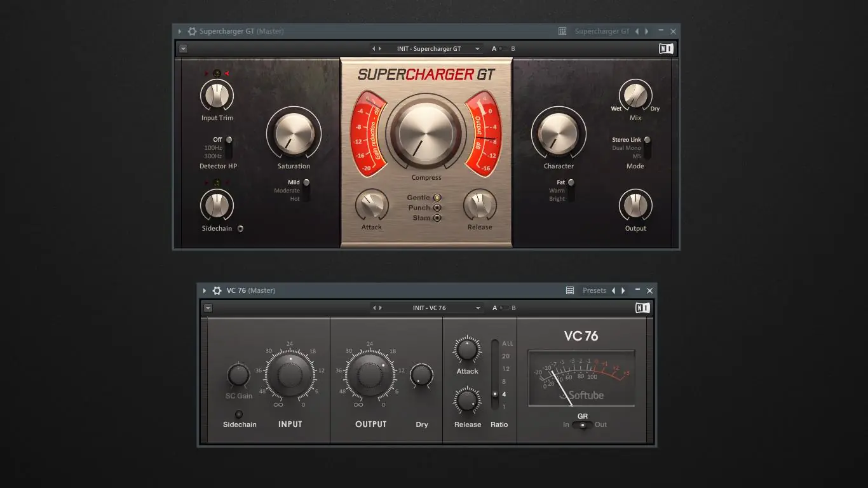Select Punch compression mode
Screen dimensions: 868x488
pos(437,208)
